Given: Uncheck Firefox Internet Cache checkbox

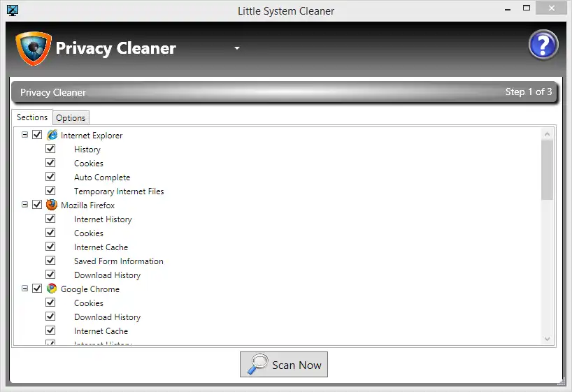Looking at the screenshot, I should click(x=50, y=247).
